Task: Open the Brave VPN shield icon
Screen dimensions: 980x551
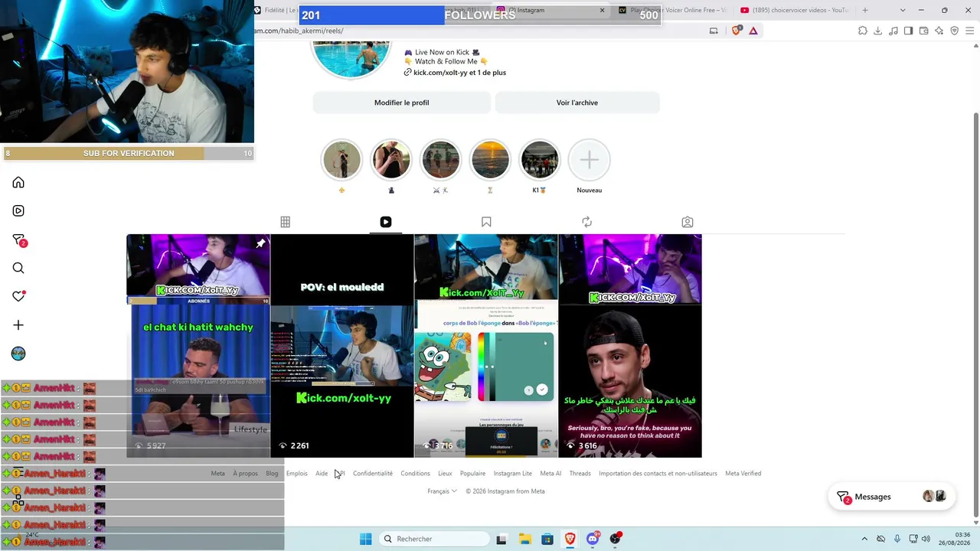Action: pyautogui.click(x=955, y=31)
